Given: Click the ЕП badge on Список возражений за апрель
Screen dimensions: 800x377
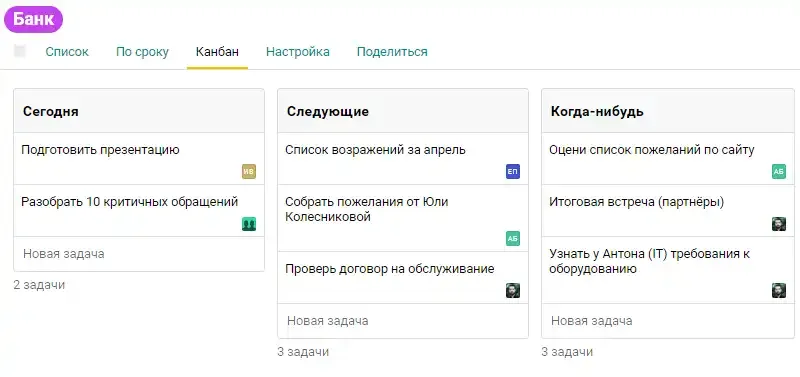Looking at the screenshot, I should [x=513, y=172].
